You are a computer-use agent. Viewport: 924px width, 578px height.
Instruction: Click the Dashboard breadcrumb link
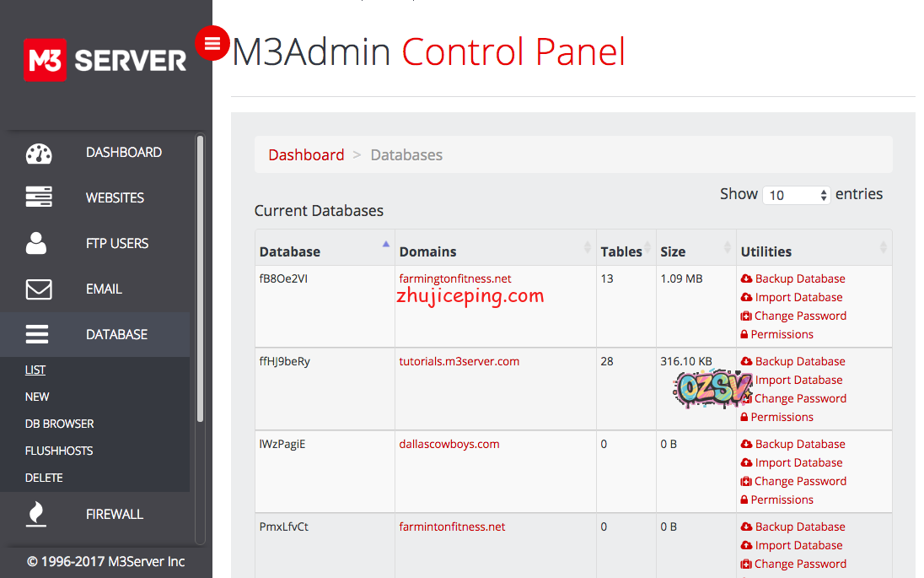pos(306,155)
